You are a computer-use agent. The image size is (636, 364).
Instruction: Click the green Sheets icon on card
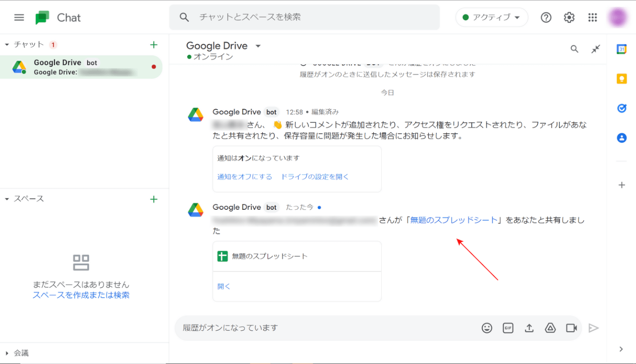[x=222, y=256]
